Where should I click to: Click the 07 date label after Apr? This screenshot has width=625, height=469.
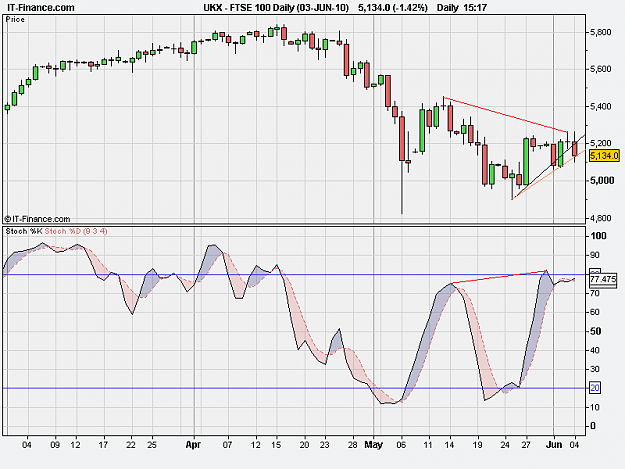[x=227, y=445]
